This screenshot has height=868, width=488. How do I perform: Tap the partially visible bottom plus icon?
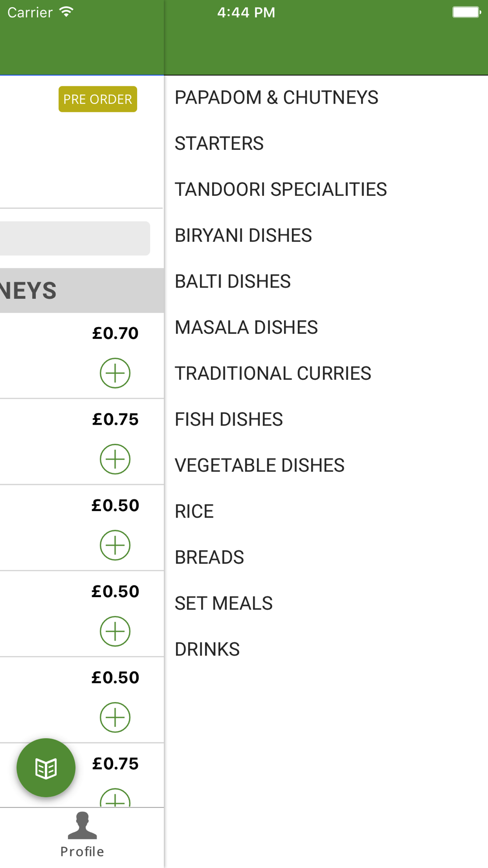(x=115, y=798)
